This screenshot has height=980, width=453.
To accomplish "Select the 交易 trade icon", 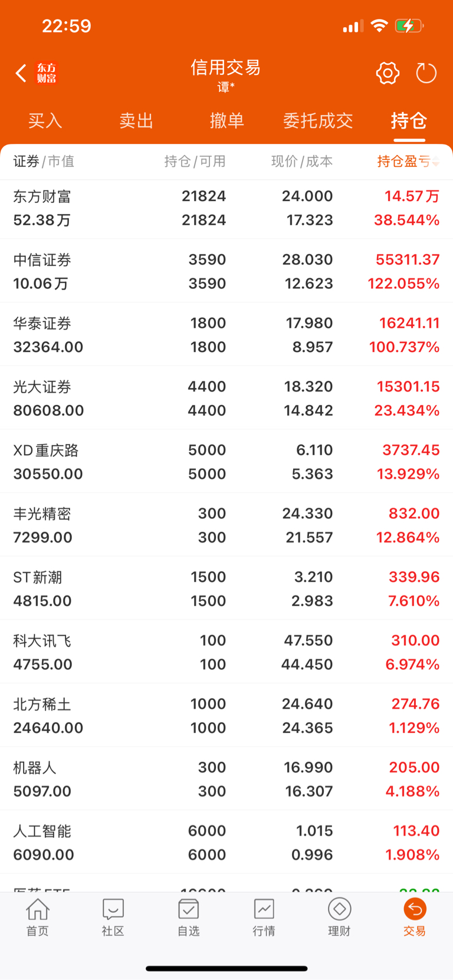I will [415, 909].
